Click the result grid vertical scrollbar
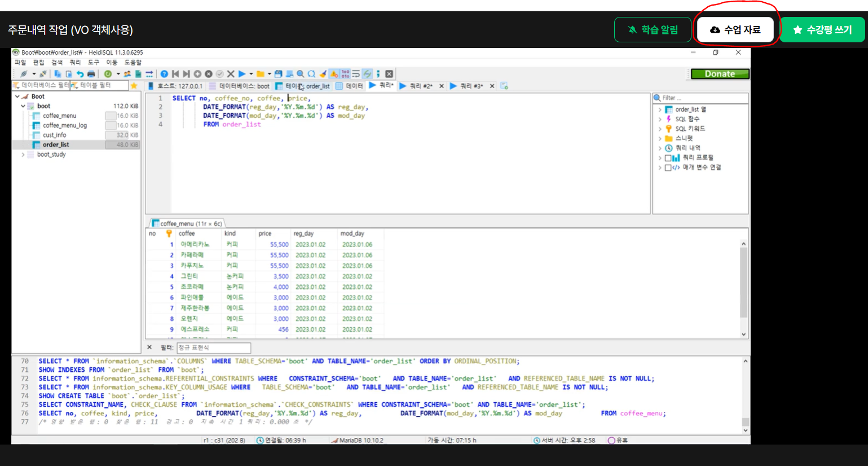This screenshot has width=868, height=466. pyautogui.click(x=743, y=289)
